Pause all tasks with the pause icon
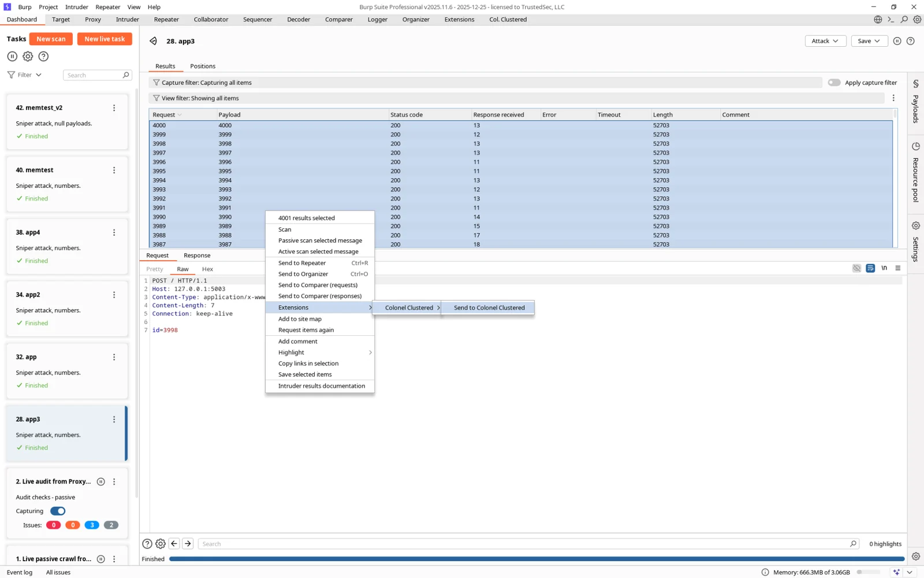This screenshot has height=578, width=924. (12, 56)
